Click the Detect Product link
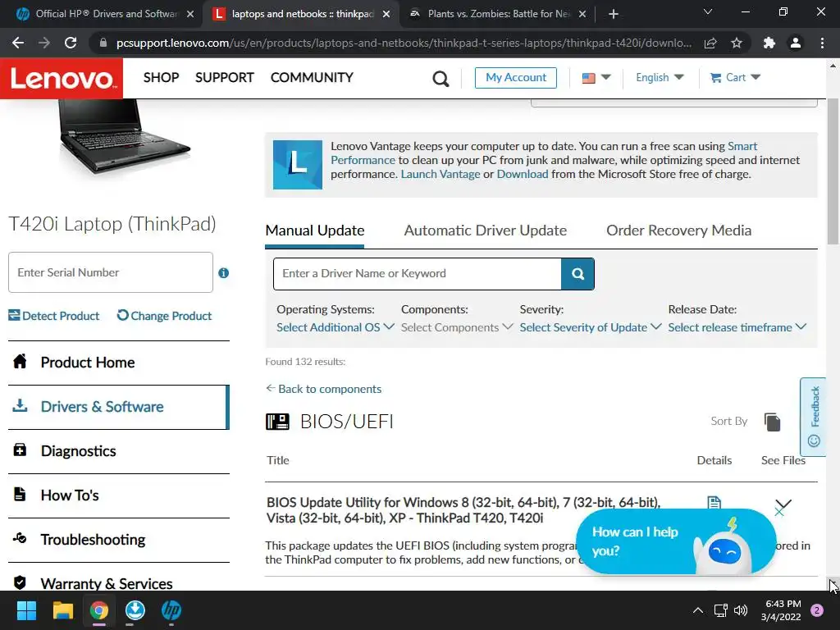The height and width of the screenshot is (630, 840). point(54,316)
